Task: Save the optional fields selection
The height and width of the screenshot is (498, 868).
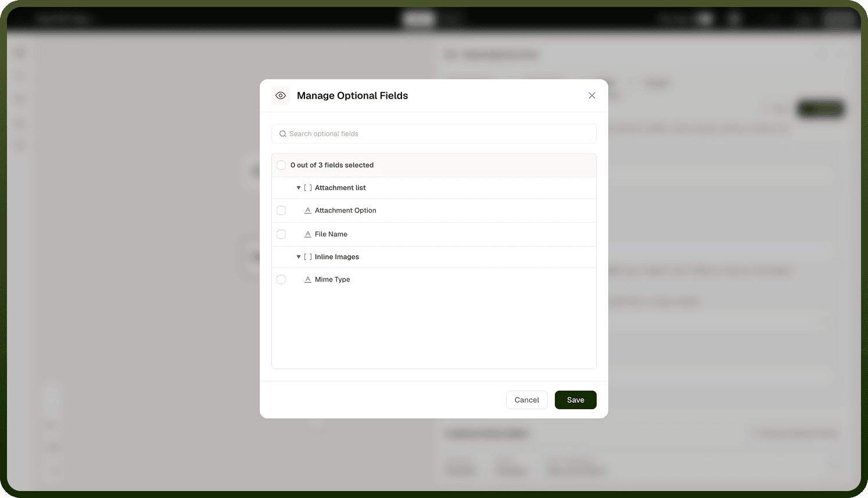Action: point(576,400)
